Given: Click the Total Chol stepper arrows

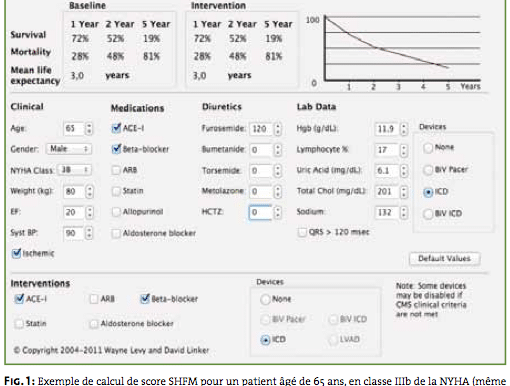Looking at the screenshot, I should pyautogui.click(x=404, y=192).
